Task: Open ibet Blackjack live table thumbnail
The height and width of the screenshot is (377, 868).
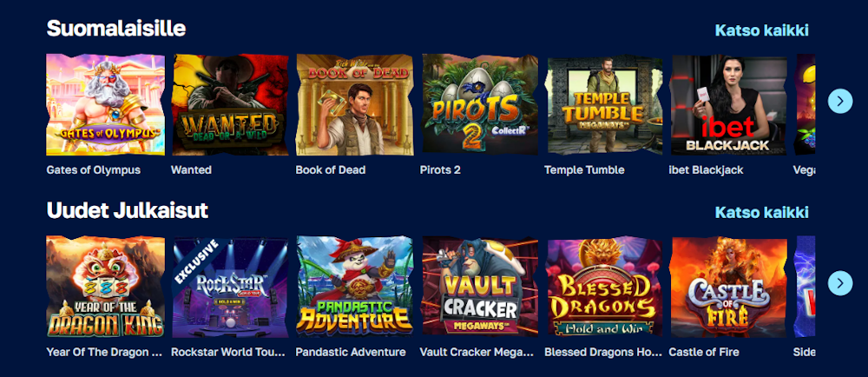Action: pos(728,104)
